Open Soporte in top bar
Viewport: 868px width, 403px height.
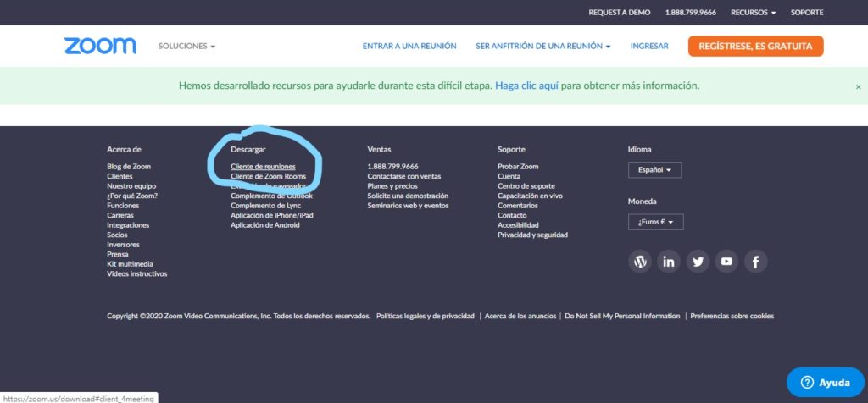point(807,12)
